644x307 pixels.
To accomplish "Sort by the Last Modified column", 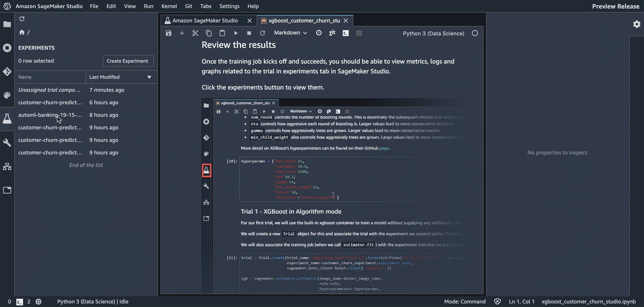I will click(x=121, y=77).
